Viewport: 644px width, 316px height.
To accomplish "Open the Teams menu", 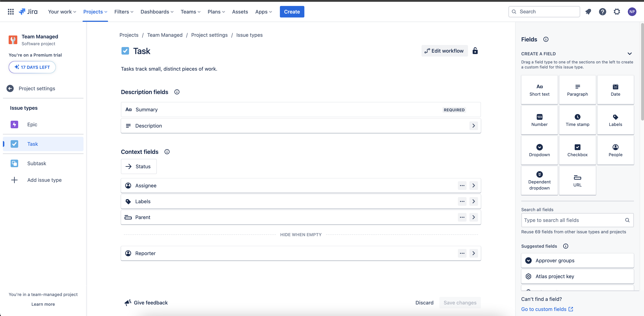I will click(190, 12).
